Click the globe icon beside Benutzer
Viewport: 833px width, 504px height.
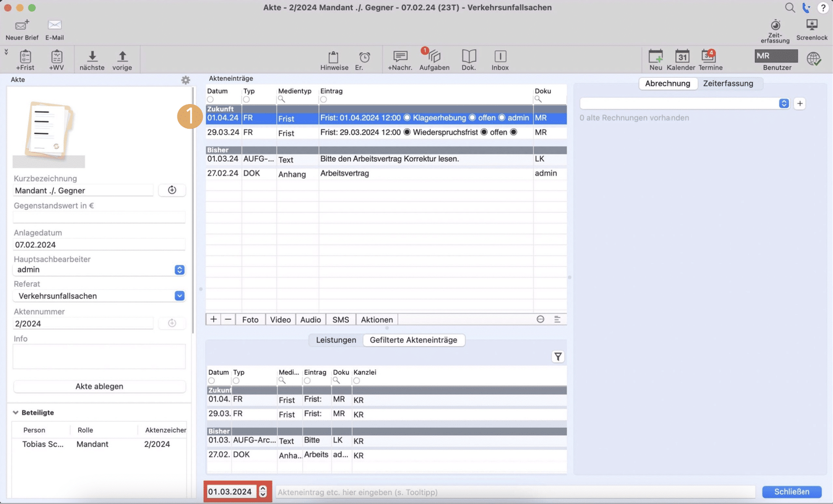tap(814, 59)
